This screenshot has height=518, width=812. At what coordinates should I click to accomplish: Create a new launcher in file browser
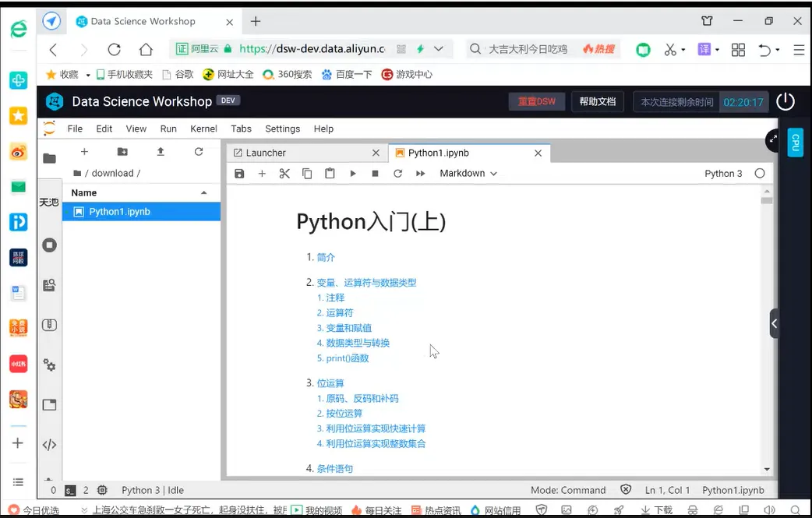tap(84, 152)
